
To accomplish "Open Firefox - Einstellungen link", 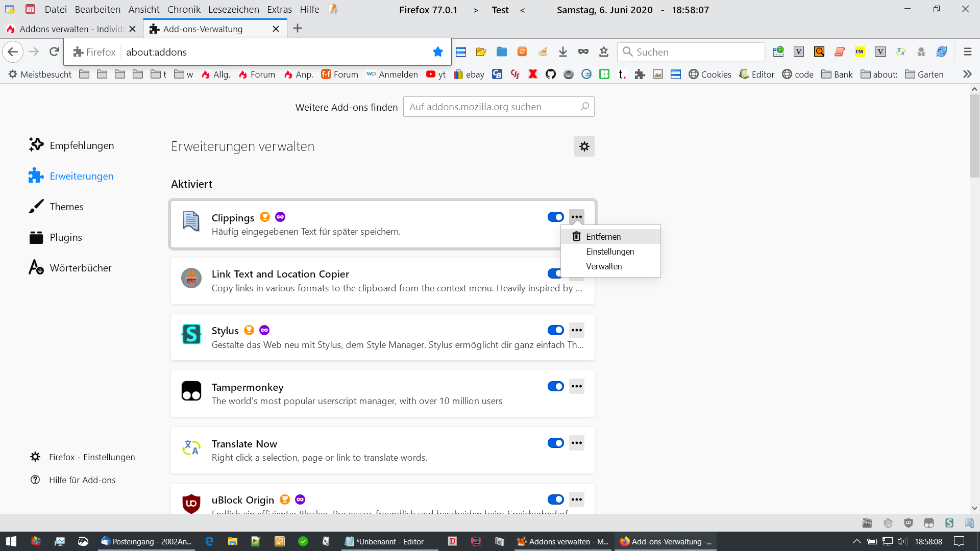I will (x=92, y=457).
